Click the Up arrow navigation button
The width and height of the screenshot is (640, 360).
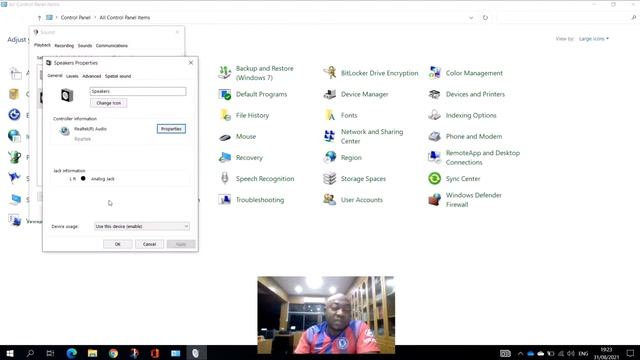(39, 18)
